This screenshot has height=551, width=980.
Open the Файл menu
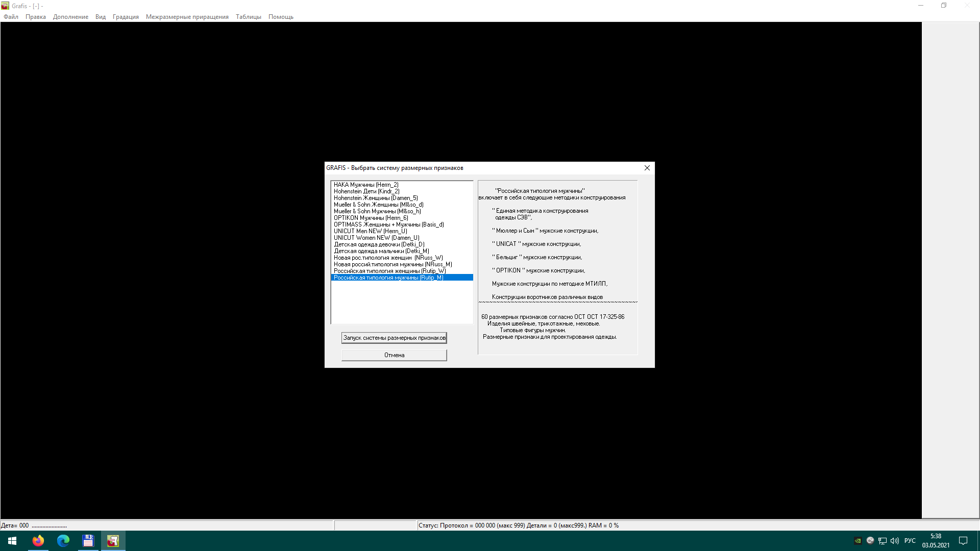click(11, 17)
